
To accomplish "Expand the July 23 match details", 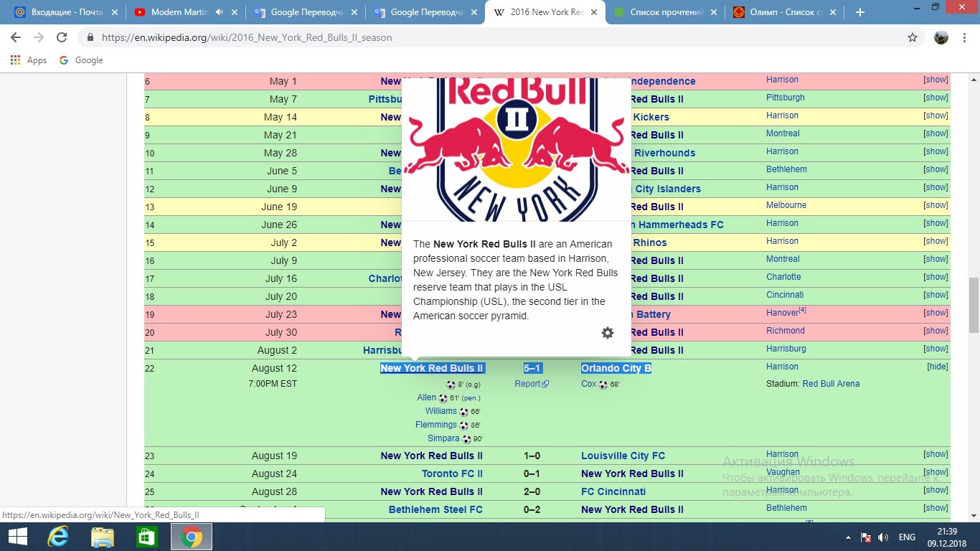I will pos(936,313).
